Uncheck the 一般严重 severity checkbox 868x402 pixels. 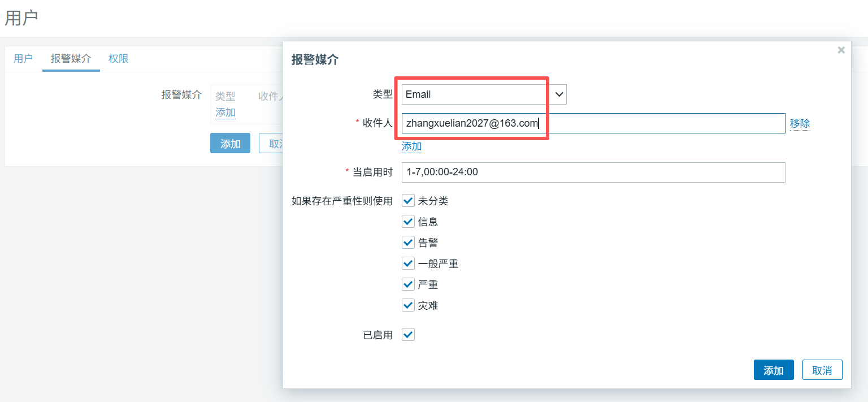click(x=408, y=263)
